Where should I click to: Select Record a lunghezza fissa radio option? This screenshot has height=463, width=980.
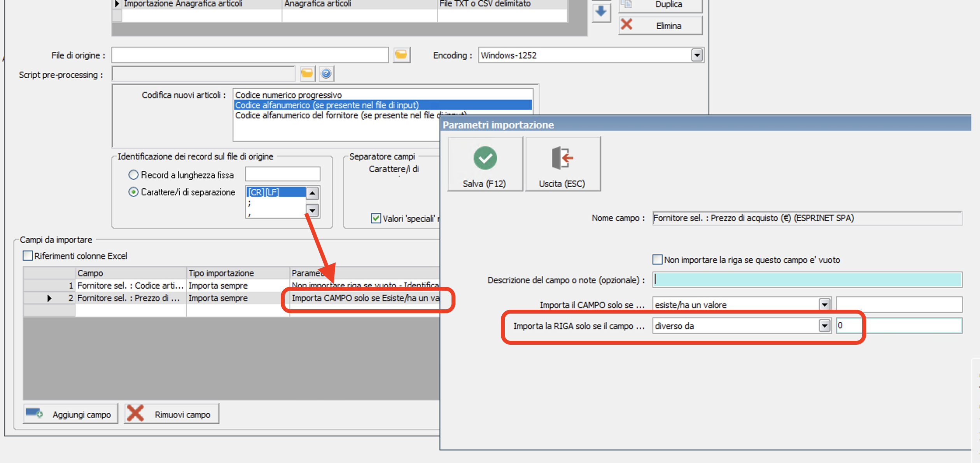click(x=133, y=175)
